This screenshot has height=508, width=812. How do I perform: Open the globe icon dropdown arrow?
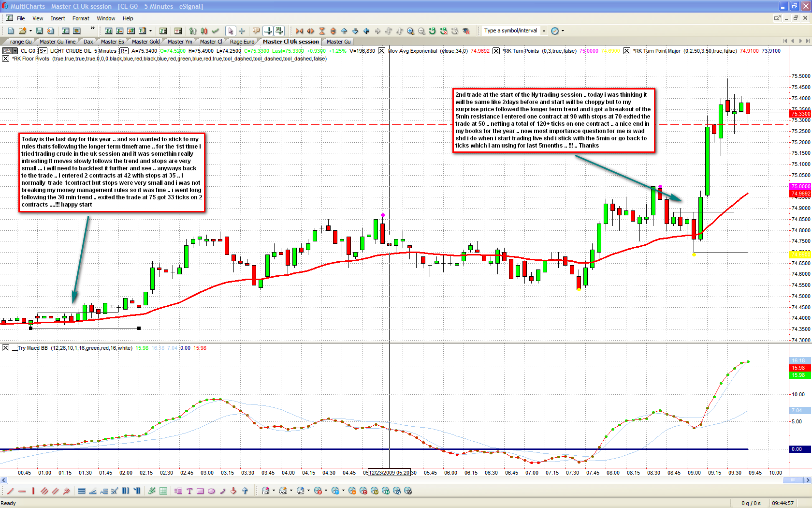click(563, 31)
